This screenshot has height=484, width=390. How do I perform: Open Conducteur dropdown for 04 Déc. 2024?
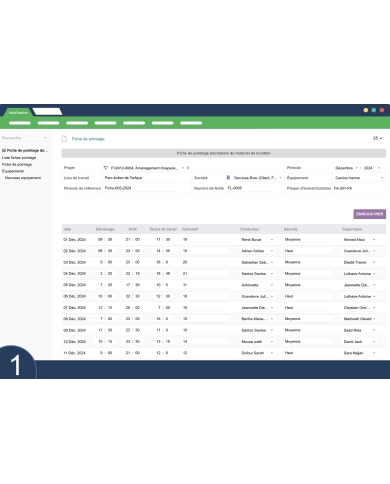click(x=272, y=274)
